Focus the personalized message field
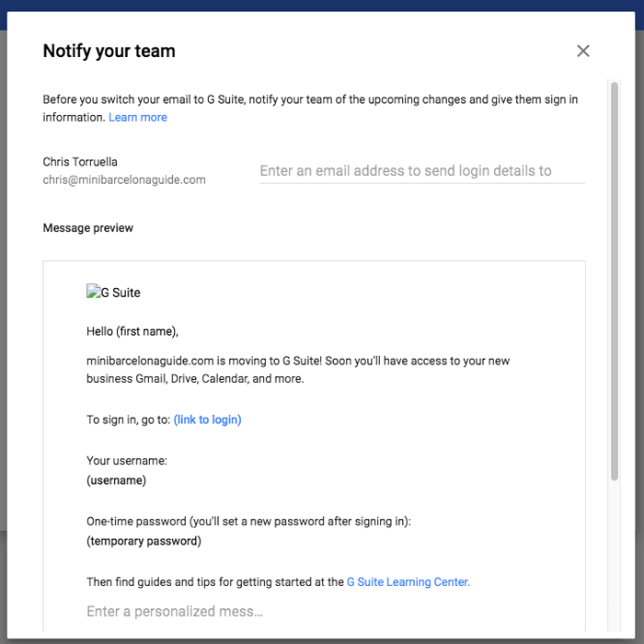The image size is (644, 644). pos(175,611)
